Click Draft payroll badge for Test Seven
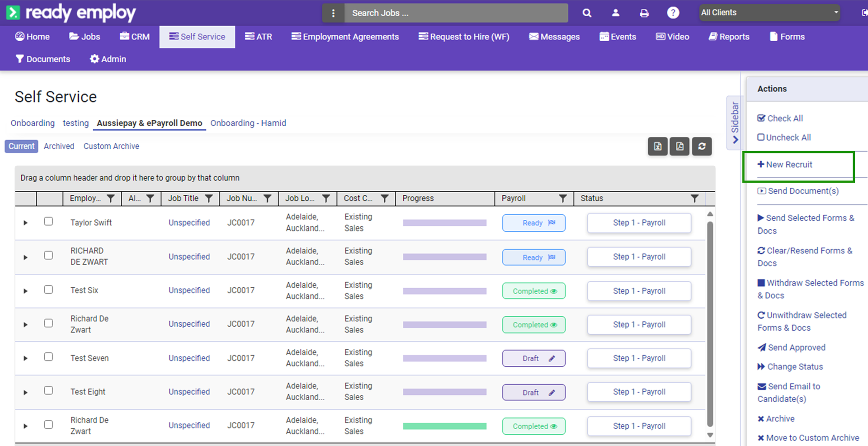 click(x=534, y=358)
